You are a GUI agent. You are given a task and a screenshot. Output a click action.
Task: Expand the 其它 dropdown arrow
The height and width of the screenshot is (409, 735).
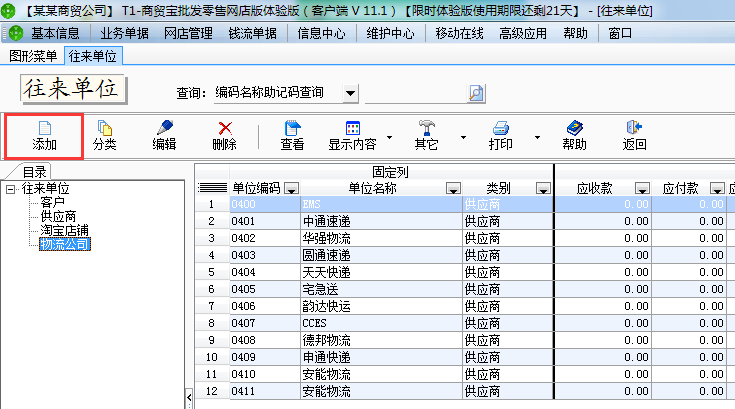click(x=463, y=137)
